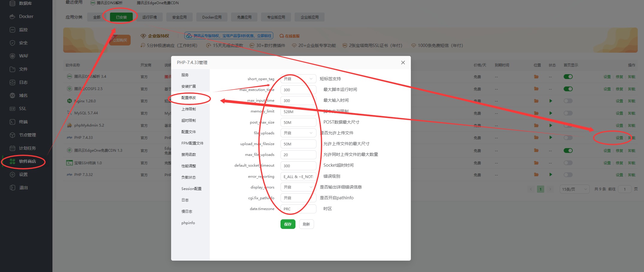Click the memory_limit input field

point(298,111)
